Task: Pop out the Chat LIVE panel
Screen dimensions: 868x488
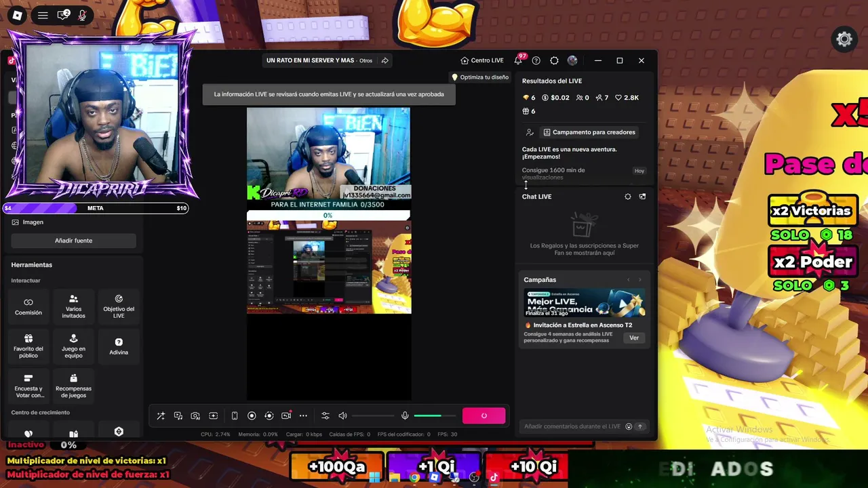Action: 642,197
